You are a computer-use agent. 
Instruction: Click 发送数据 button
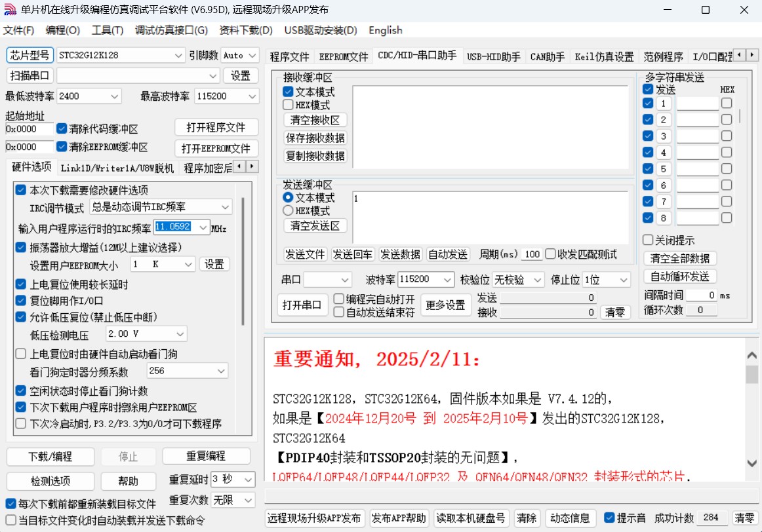400,254
